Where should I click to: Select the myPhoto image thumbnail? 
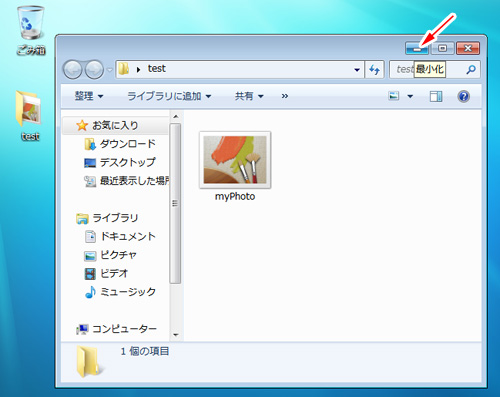(x=235, y=160)
